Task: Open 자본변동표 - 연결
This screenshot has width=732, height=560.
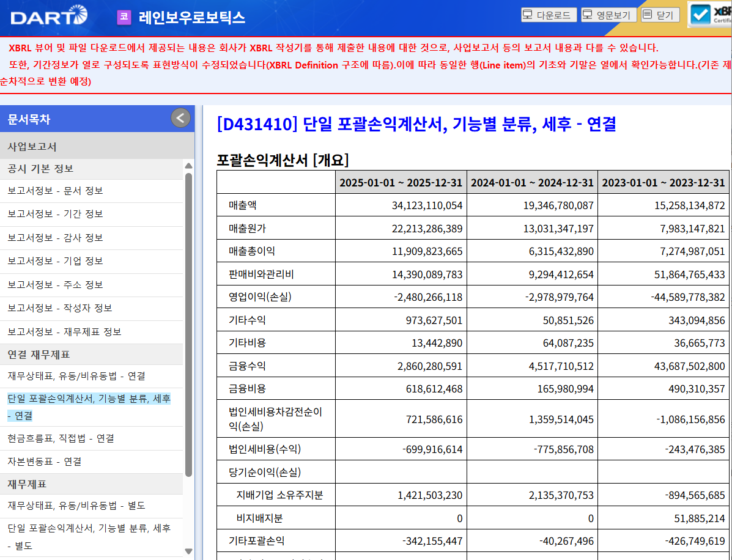Action: coord(45,462)
